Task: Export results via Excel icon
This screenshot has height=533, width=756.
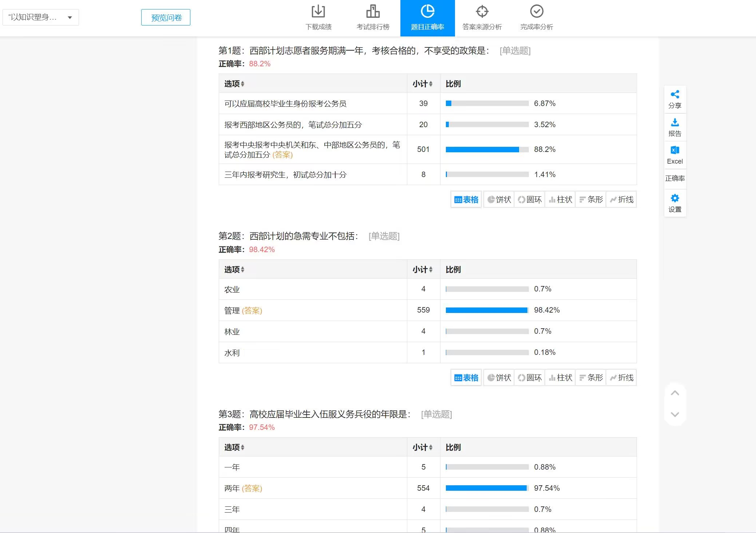Action: (x=675, y=150)
